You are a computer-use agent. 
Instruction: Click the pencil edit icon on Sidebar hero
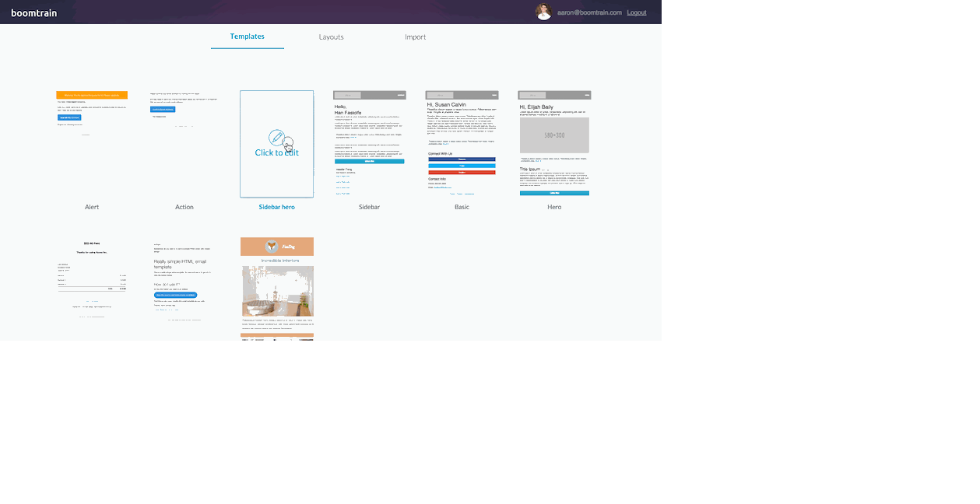pos(276,138)
